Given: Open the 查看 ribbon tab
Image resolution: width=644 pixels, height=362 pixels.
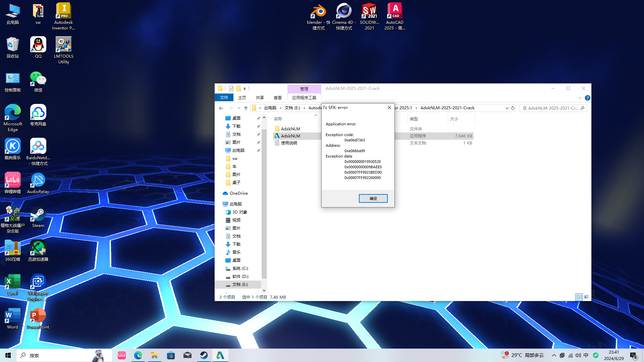Looking at the screenshot, I should (x=277, y=98).
